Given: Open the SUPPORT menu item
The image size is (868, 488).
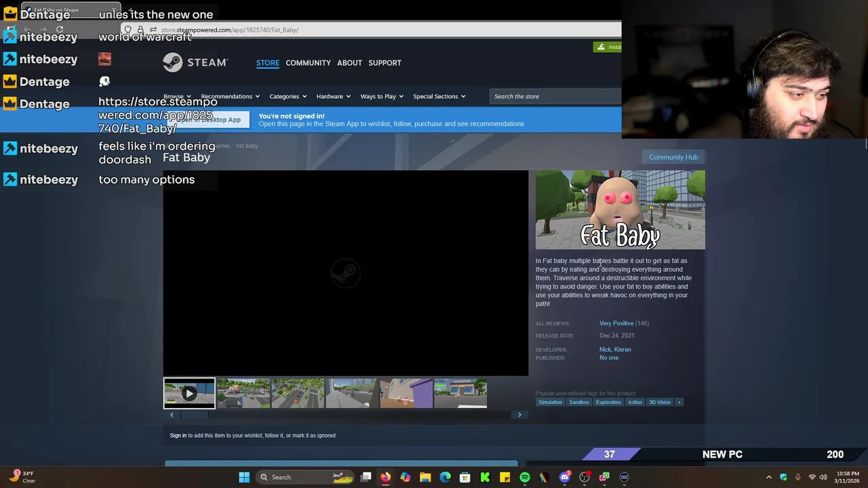Looking at the screenshot, I should point(384,63).
